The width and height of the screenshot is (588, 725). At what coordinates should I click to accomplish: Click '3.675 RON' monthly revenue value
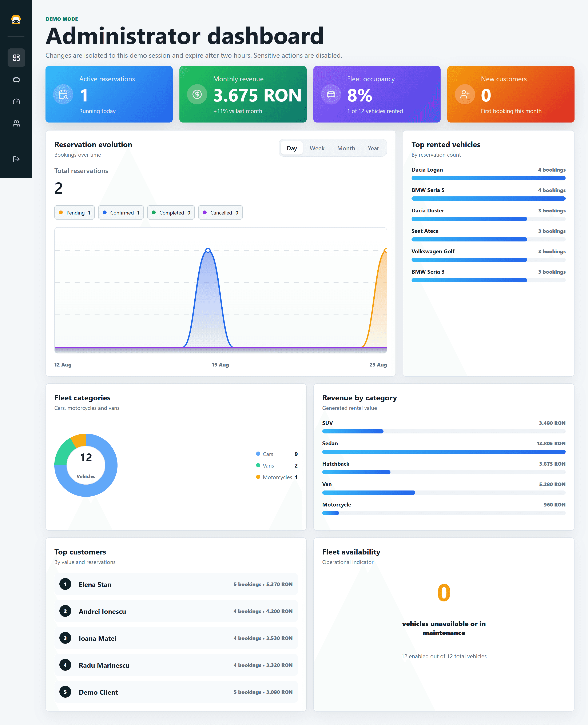point(257,95)
